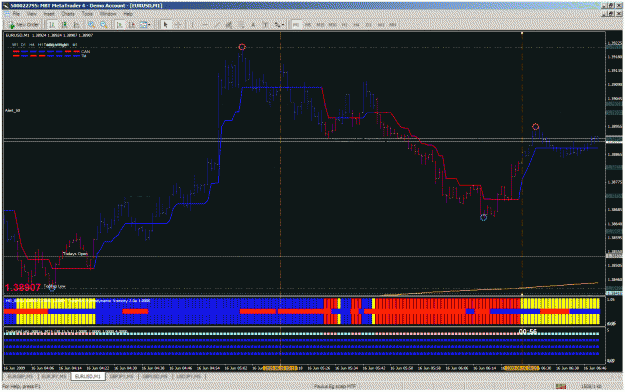Switch timeframe to D1
The image size is (625, 392).
click(x=369, y=25)
